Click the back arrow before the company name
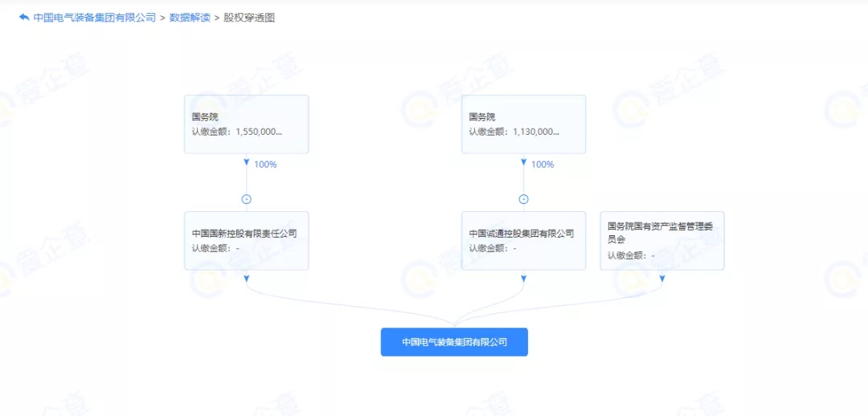Viewport: 868px width, 416px height. pyautogui.click(x=24, y=17)
